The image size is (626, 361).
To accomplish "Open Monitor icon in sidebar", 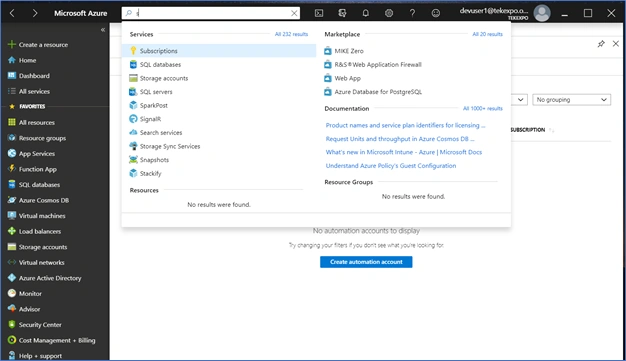I will pos(12,294).
